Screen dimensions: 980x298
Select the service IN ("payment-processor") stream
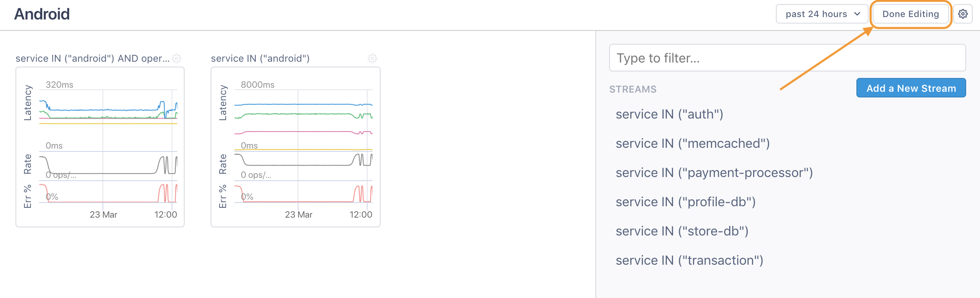pyautogui.click(x=714, y=173)
